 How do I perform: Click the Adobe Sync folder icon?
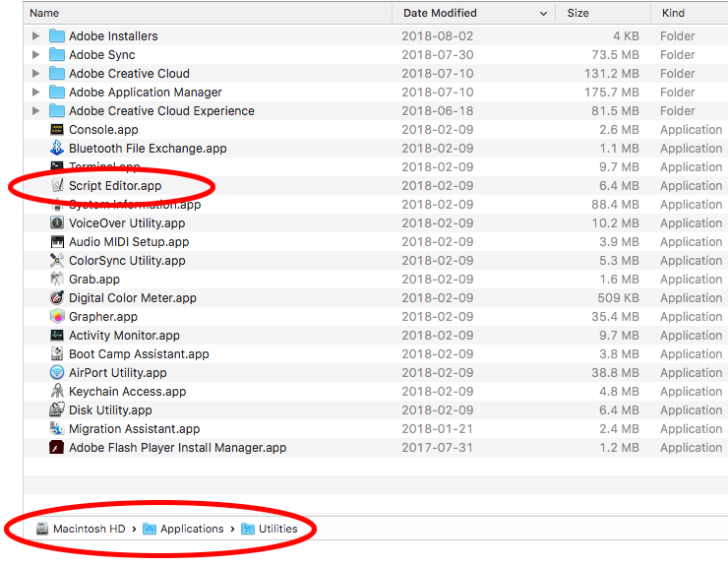(57, 55)
